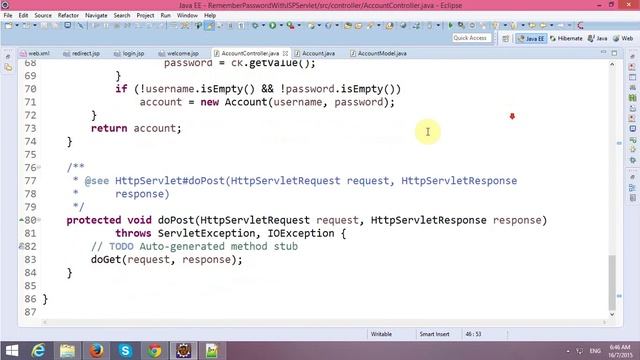
Task: Maximize the editor area
Action: (x=614, y=53)
